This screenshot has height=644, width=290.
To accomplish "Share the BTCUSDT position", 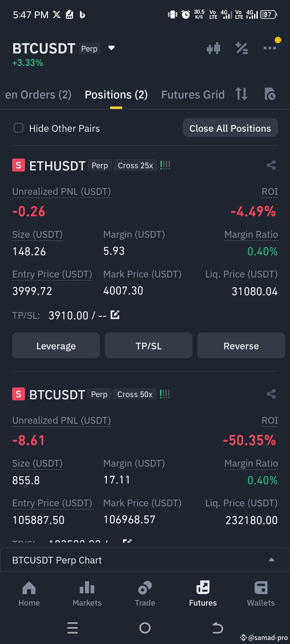I will [x=271, y=394].
